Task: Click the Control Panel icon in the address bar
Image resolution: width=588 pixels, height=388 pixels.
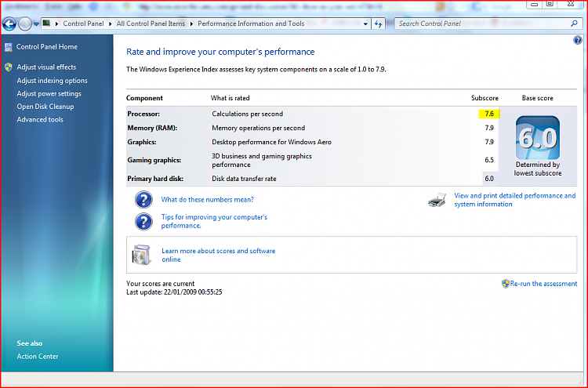Action: click(x=46, y=24)
